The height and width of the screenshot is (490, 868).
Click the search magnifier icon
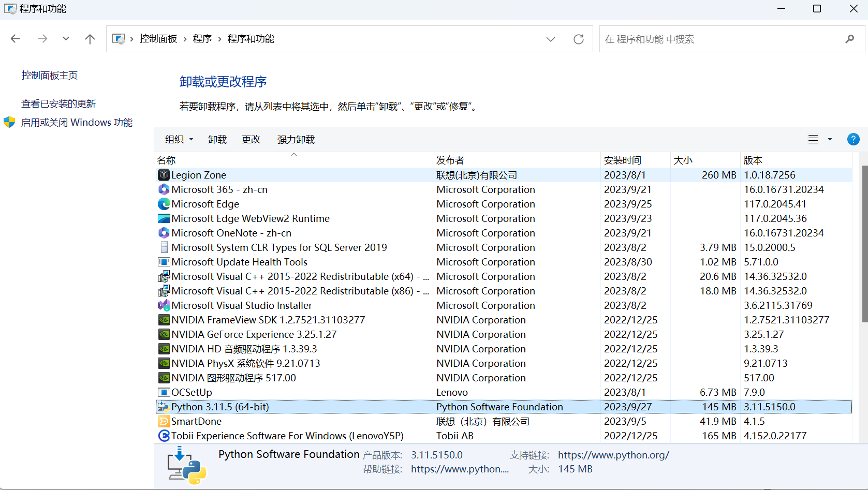coord(849,39)
